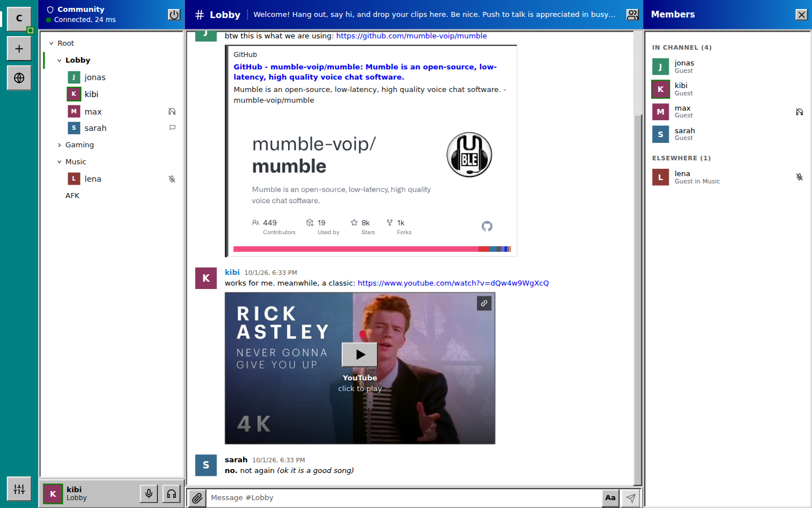Click the mumble repository preview image
The width and height of the screenshot is (812, 508).
372,183
